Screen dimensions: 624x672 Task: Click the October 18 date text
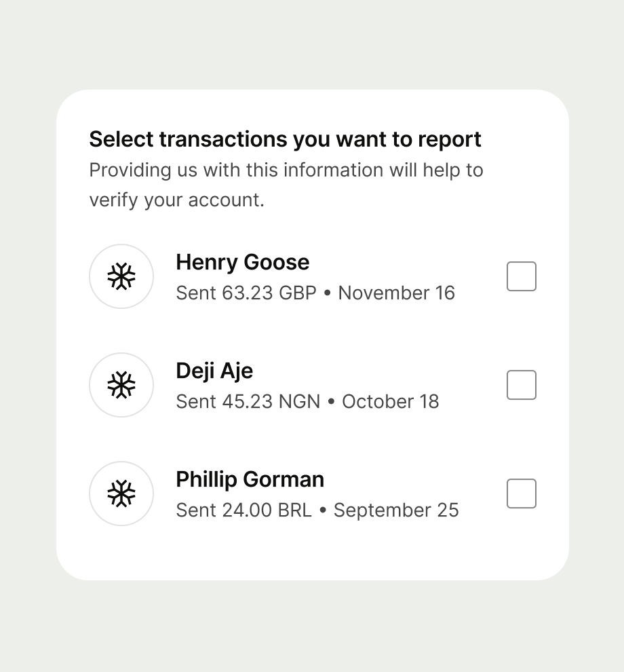390,402
